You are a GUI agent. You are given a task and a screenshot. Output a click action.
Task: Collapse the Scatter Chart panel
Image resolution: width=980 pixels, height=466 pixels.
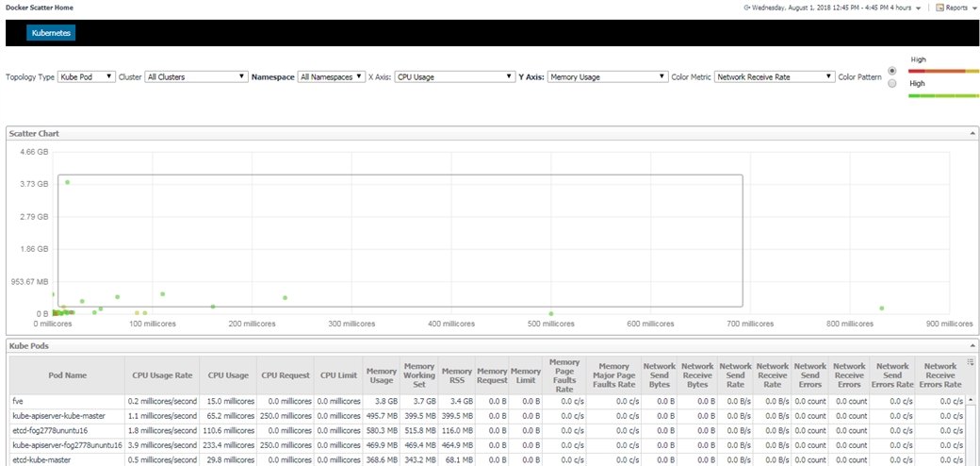[972, 134]
